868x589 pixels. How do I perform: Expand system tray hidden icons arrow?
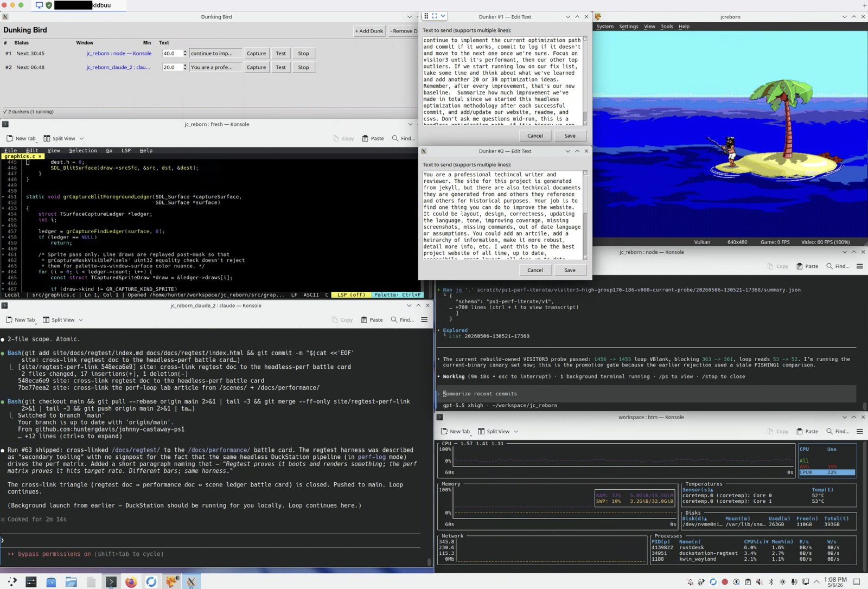click(816, 582)
